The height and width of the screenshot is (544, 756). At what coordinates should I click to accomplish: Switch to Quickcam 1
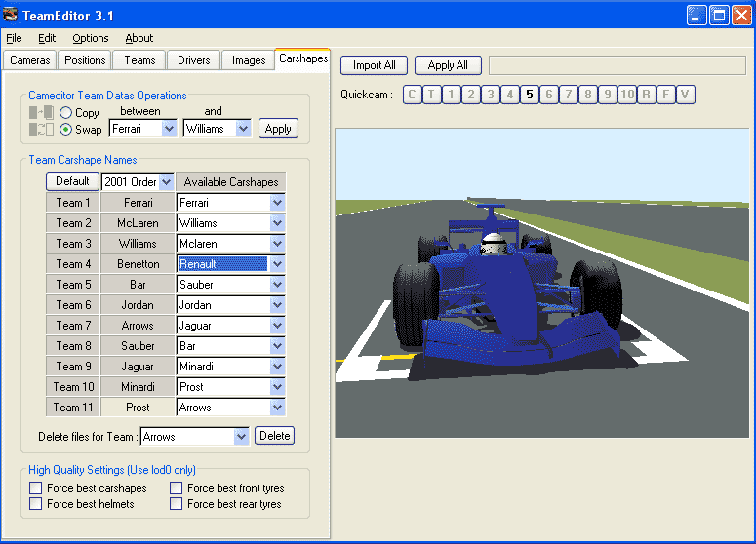(451, 95)
